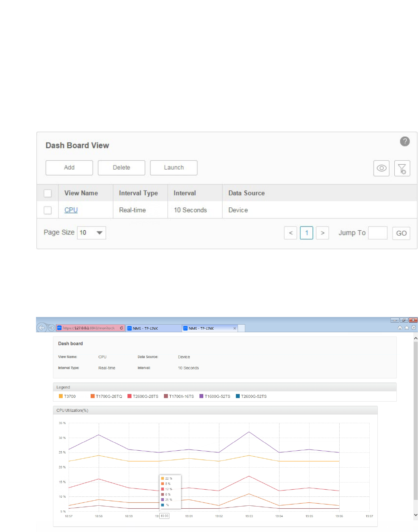
Task: Open the Page Size dropdown
Action: point(91,233)
